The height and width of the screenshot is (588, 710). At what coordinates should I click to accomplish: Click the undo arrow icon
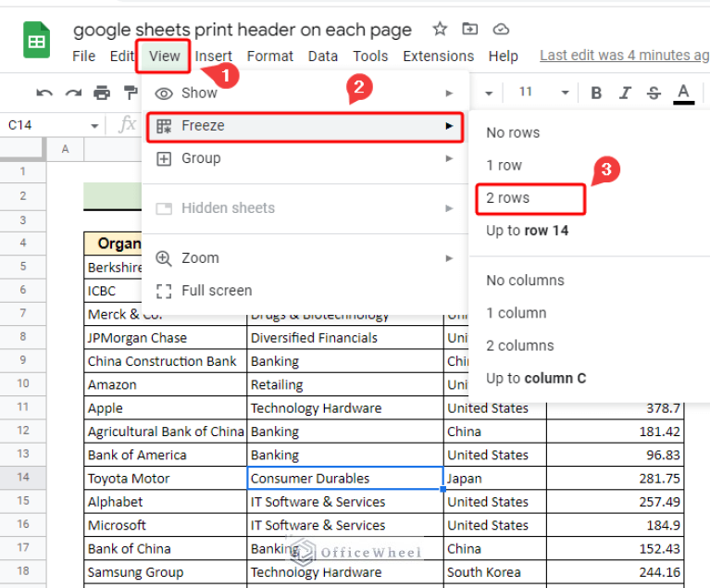pos(44,93)
